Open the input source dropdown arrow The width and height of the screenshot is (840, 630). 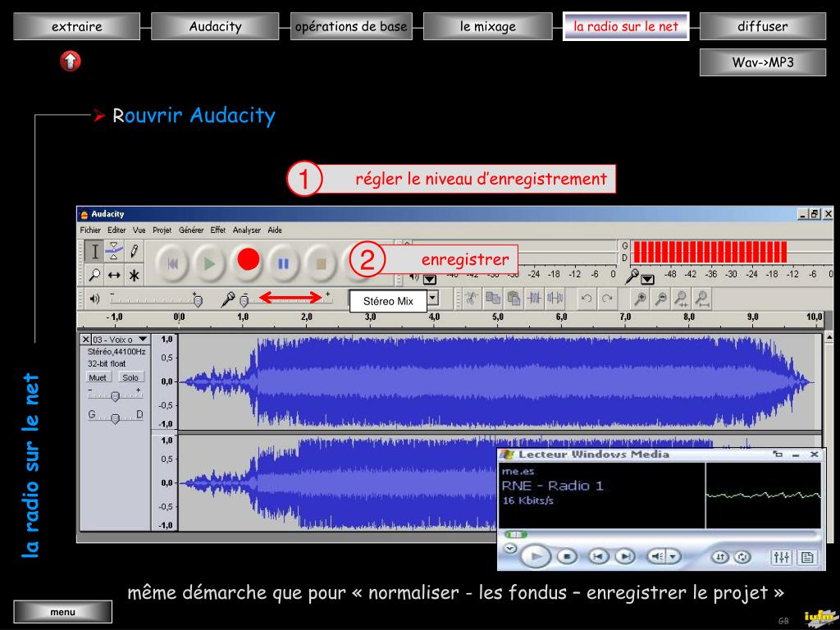(433, 299)
